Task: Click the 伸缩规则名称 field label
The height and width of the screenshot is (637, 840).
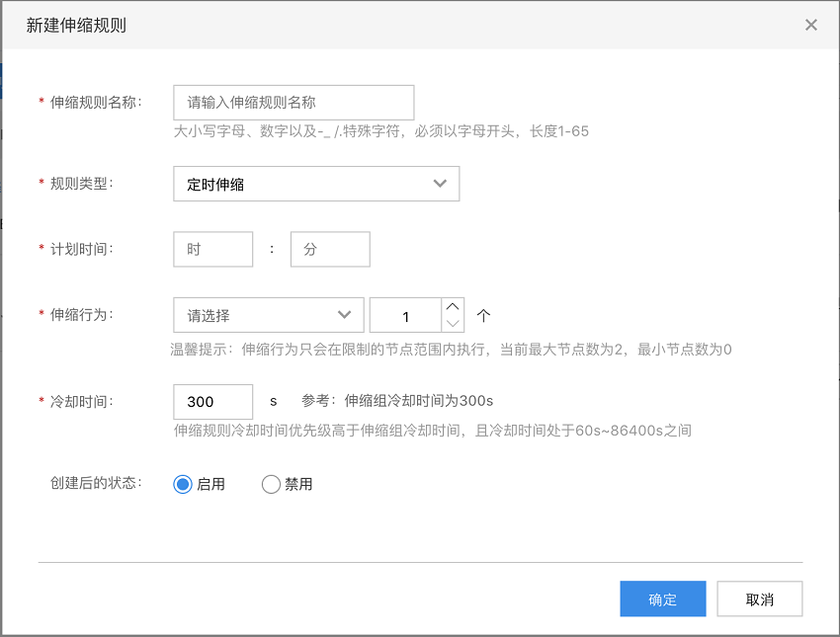Action: pos(95,103)
